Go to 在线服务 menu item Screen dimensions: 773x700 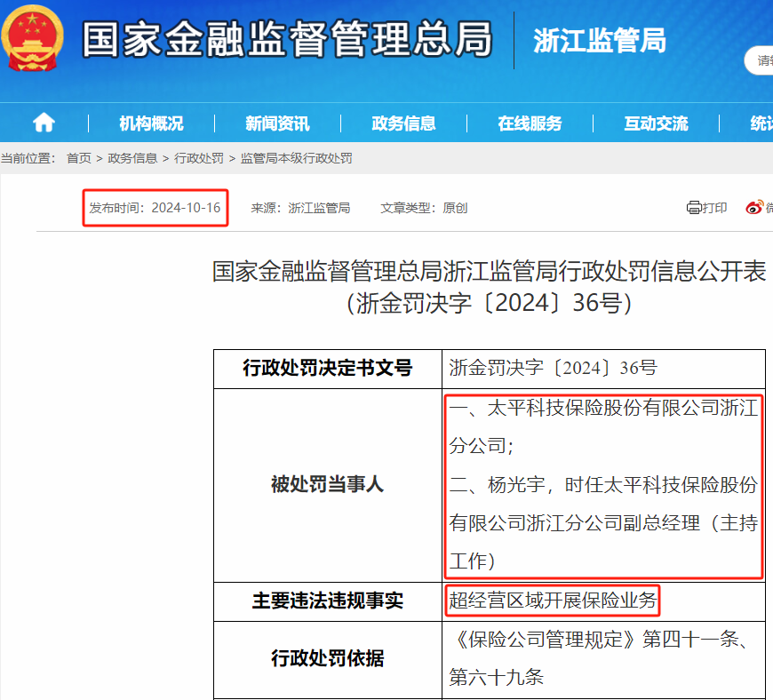(530, 123)
